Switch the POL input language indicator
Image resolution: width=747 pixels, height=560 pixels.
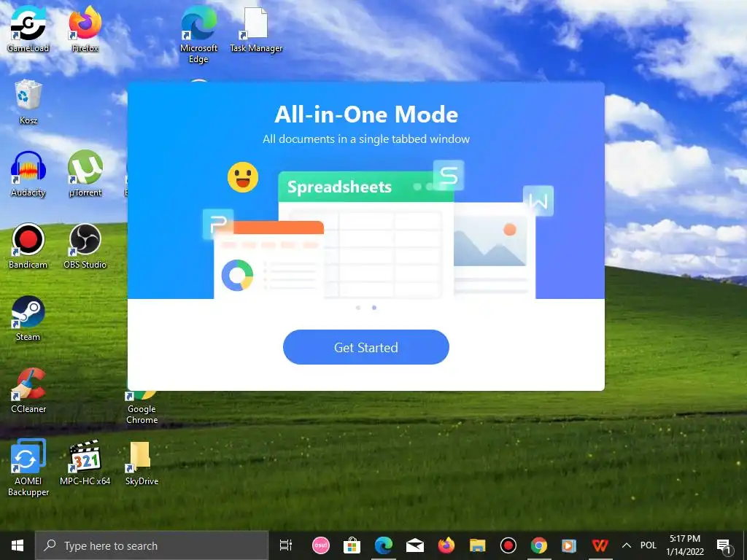pos(649,545)
